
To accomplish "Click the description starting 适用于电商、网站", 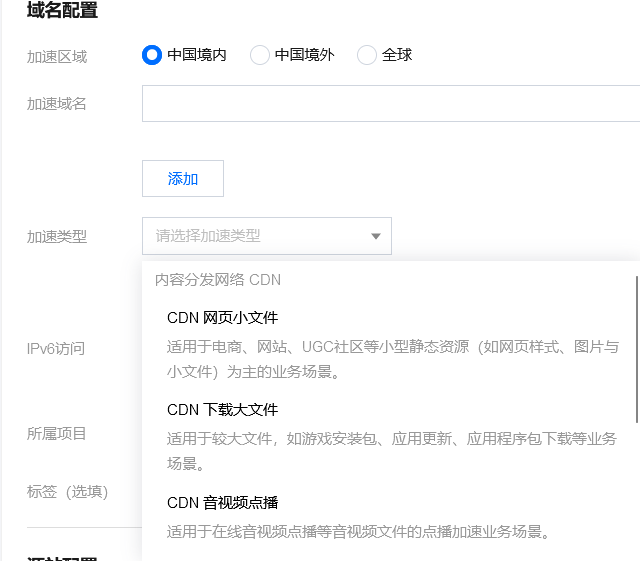I will point(393,359).
